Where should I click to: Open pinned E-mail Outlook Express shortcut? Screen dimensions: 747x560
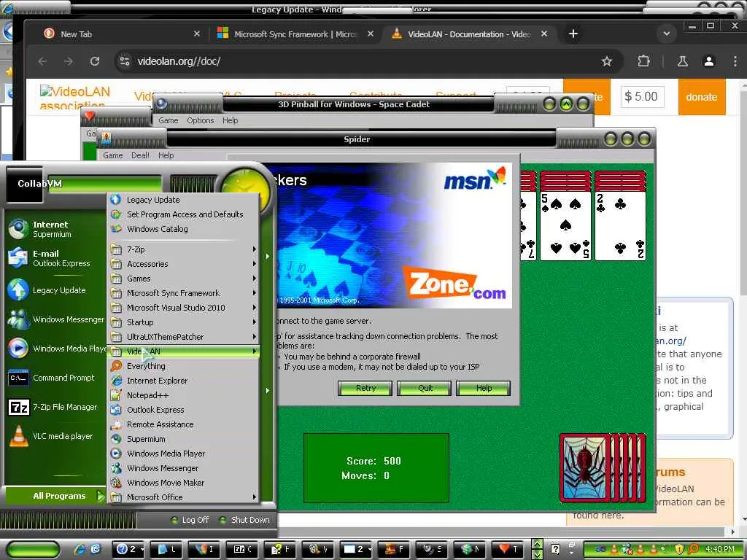(x=55, y=258)
